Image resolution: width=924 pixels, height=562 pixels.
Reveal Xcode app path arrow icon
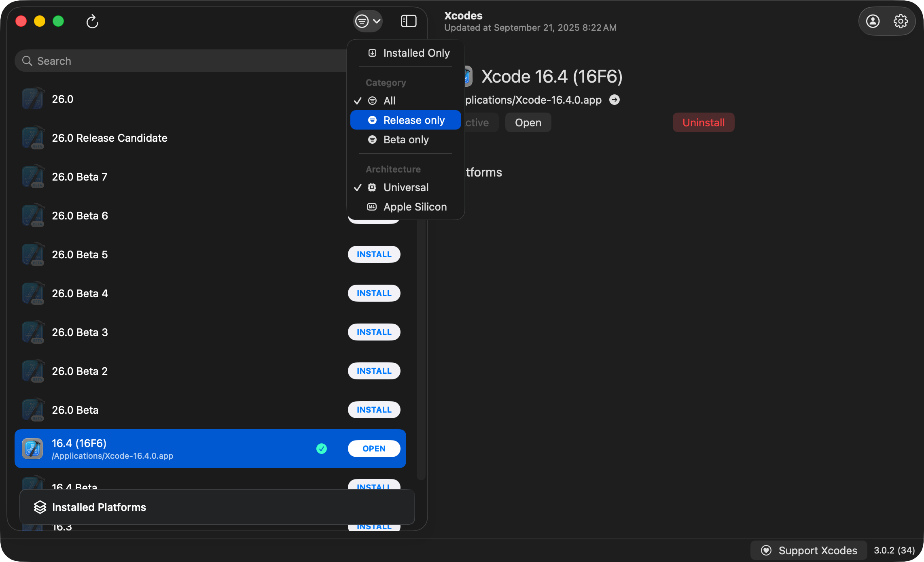click(614, 100)
